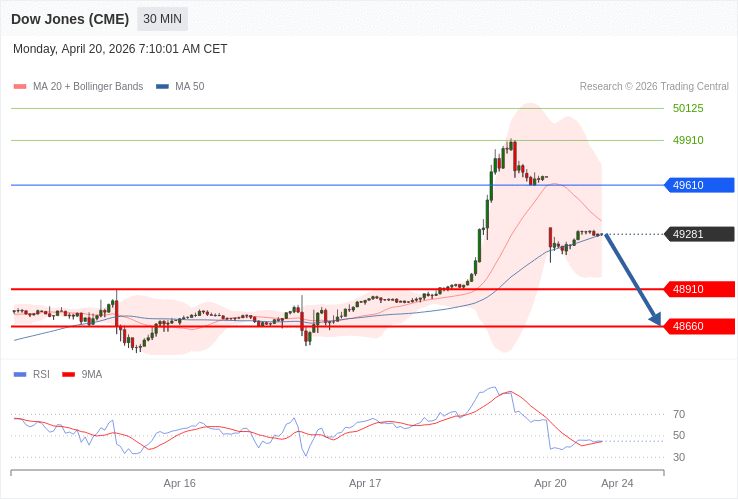Screen dimensions: 738x500
Task: Click the dark 49281 current price tag
Action: point(699,234)
